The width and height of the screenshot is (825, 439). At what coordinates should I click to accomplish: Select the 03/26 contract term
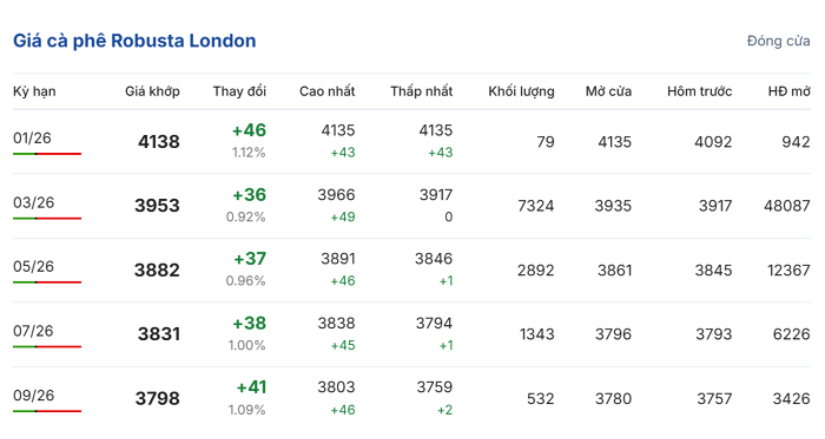[33, 202]
